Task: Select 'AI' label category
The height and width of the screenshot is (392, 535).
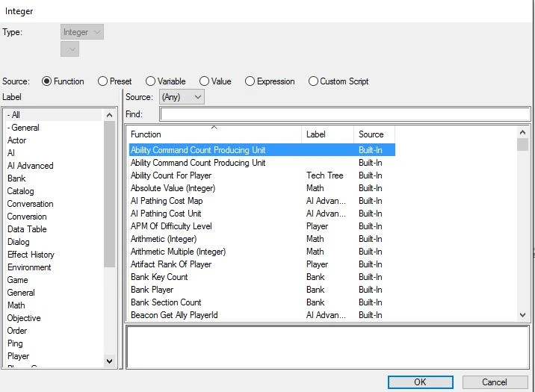Action: pos(54,153)
